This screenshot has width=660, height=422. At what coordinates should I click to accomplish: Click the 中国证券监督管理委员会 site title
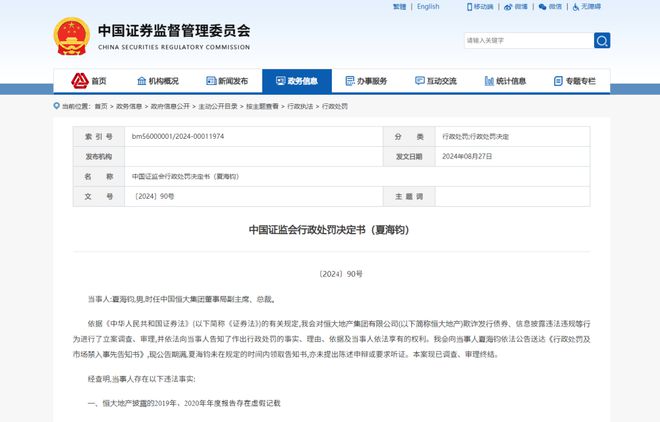pos(174,31)
